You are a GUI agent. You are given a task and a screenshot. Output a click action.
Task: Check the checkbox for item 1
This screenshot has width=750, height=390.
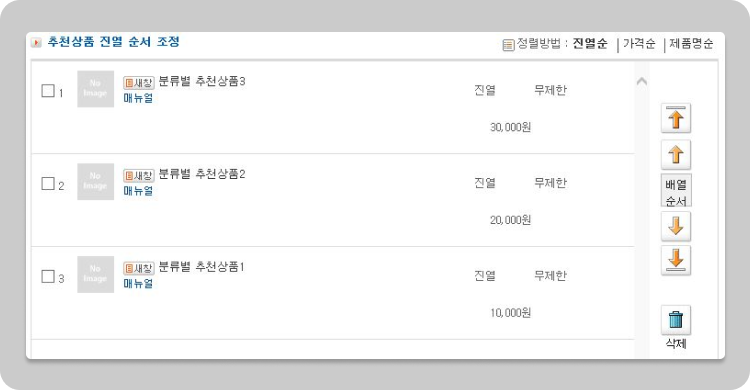click(x=48, y=90)
